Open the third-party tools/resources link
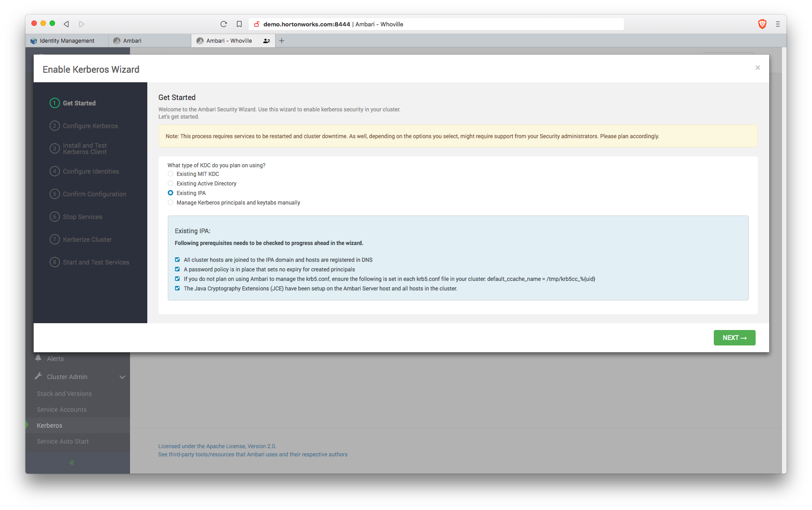This screenshot has height=510, width=812. pyautogui.click(x=253, y=455)
